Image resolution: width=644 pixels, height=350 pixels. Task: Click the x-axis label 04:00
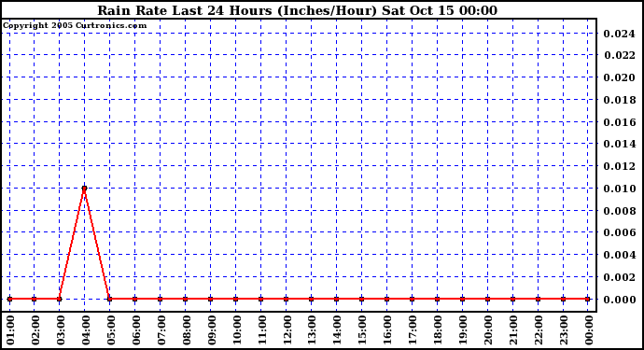click(86, 330)
